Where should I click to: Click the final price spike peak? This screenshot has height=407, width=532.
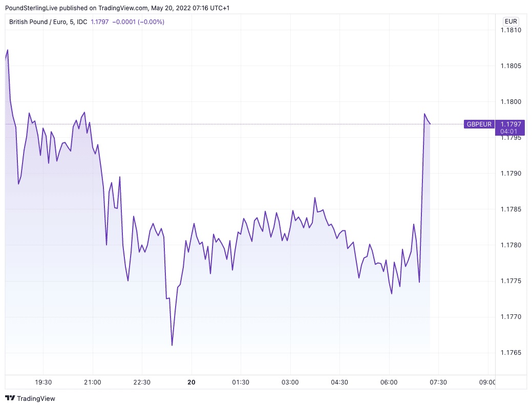424,114
